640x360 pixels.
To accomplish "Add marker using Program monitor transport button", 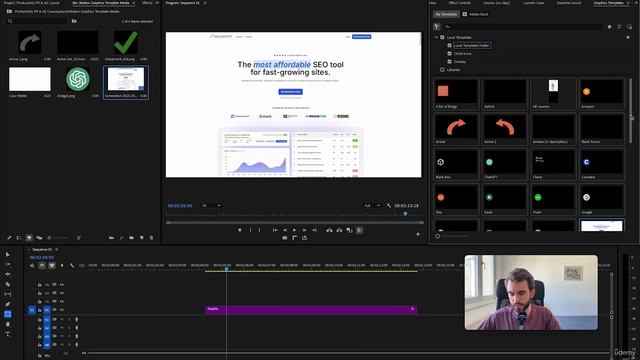I will [240, 230].
